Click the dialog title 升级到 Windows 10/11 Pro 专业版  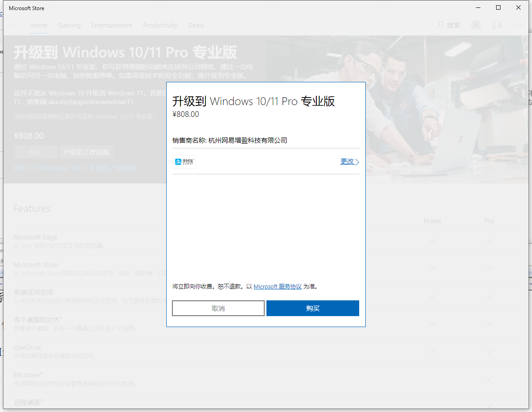click(254, 101)
